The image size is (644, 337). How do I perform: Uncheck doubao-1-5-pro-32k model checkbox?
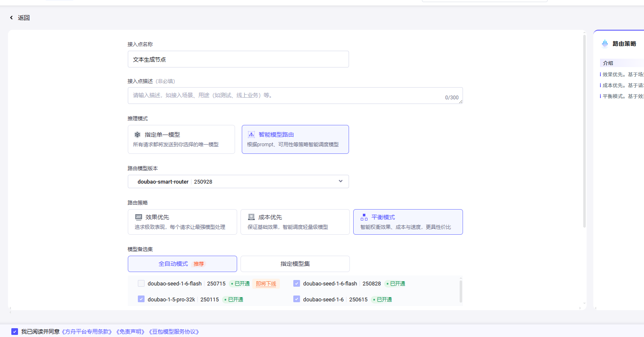tap(141, 299)
